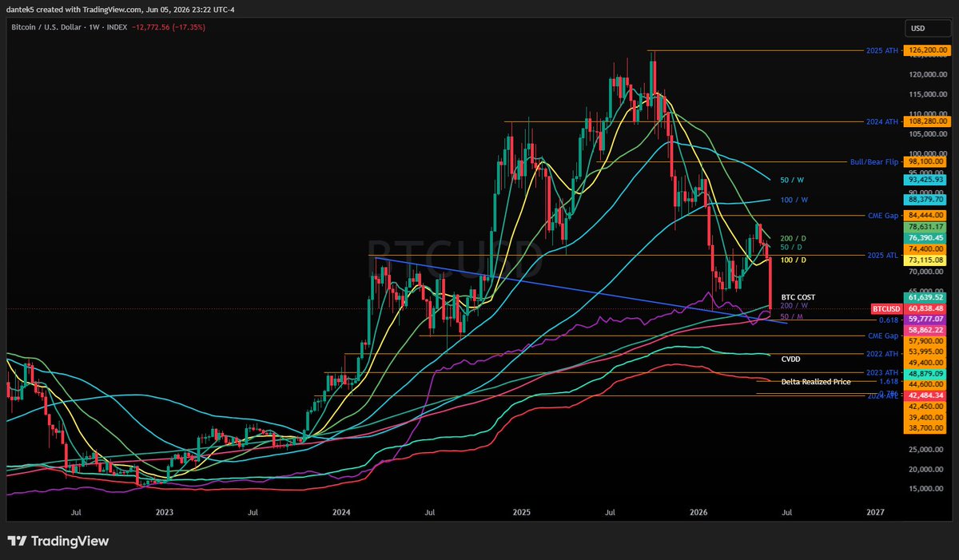
Task: Click the 84,444.00 CME Gap price tag
Action: click(926, 216)
